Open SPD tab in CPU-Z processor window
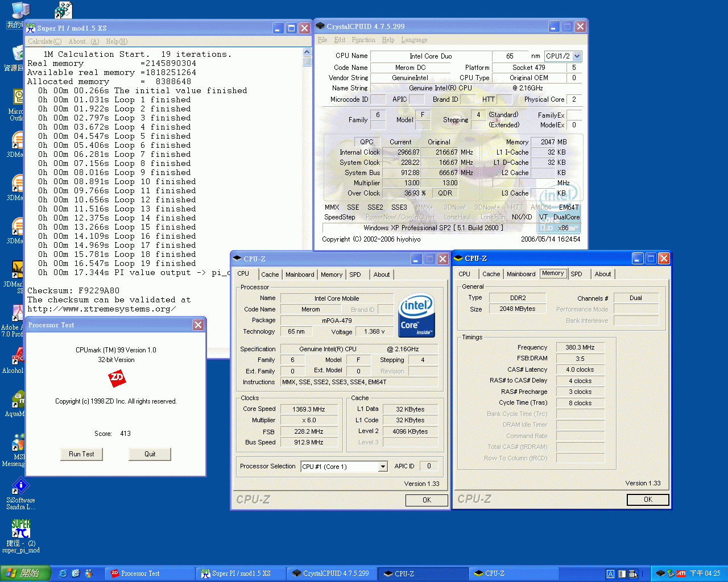Screen dimensions: 728x582 pyautogui.click(x=355, y=275)
